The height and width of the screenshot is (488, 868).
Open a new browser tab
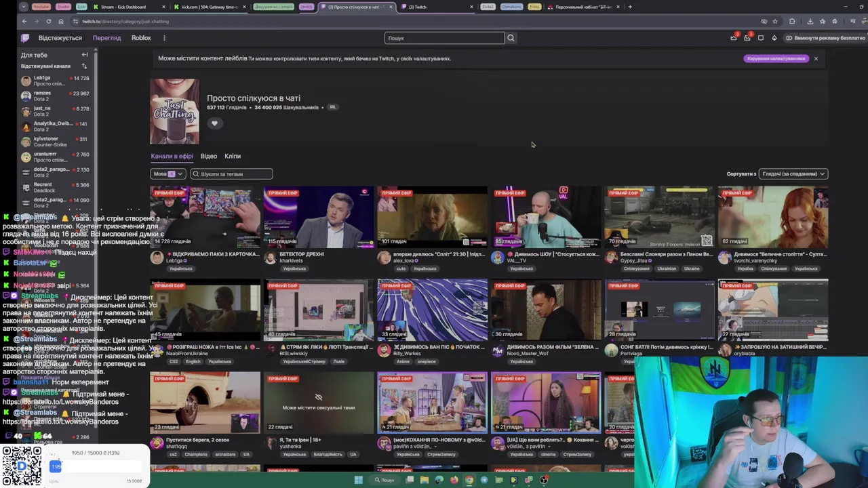(630, 7)
